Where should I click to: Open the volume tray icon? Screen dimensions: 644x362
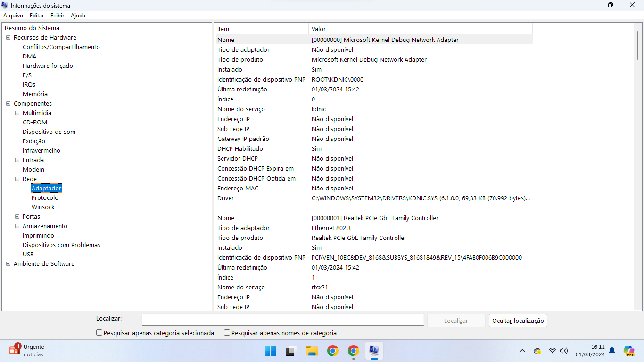[x=564, y=351]
